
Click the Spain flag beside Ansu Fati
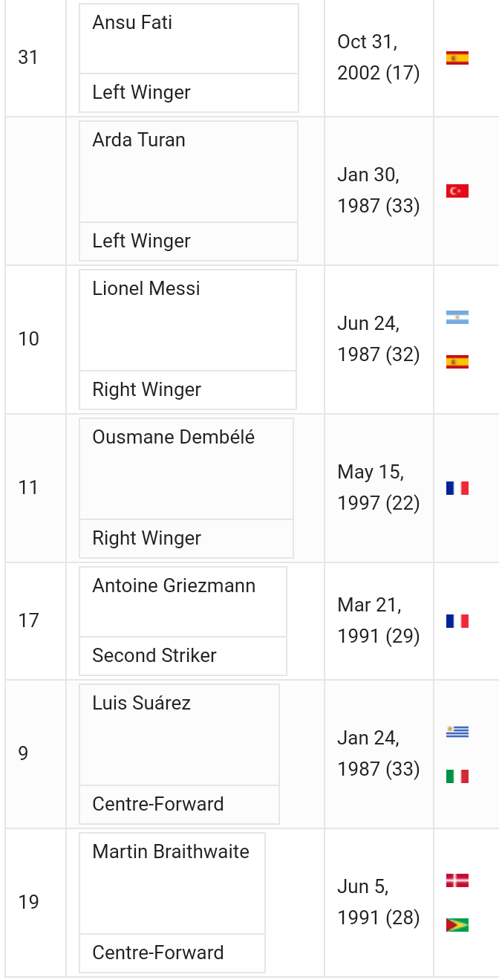point(457,58)
